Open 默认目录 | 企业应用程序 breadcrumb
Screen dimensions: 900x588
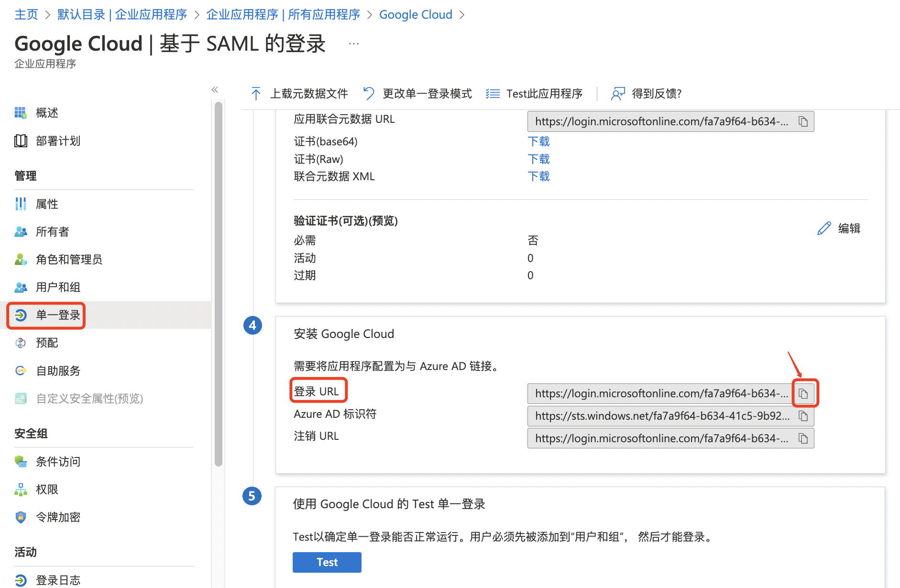tap(122, 15)
